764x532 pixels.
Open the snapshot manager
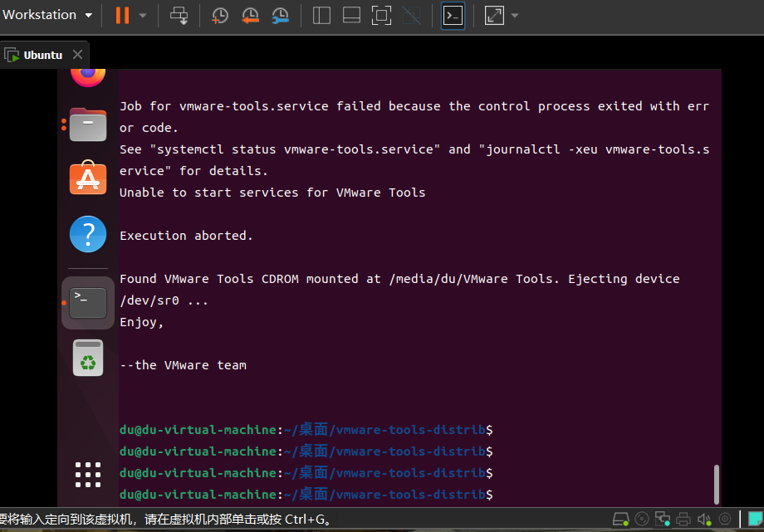pyautogui.click(x=280, y=16)
